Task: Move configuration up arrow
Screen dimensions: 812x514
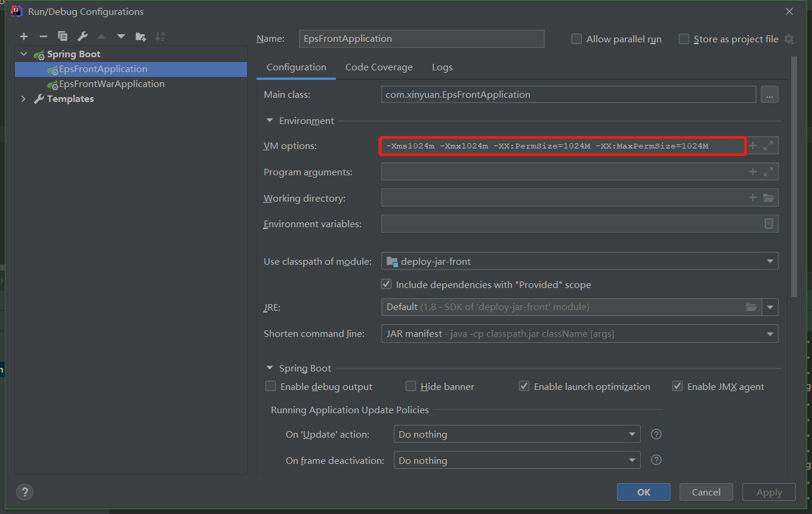Action: 101,37
